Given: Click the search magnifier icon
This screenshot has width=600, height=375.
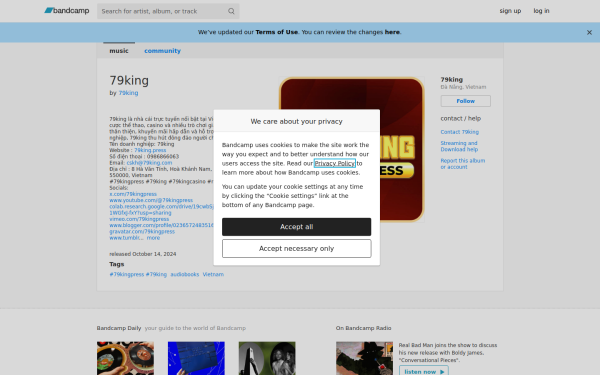Looking at the screenshot, I should [231, 11].
